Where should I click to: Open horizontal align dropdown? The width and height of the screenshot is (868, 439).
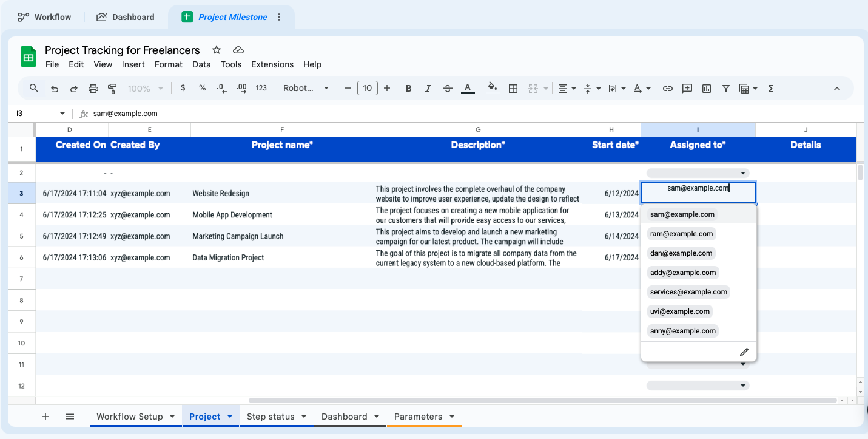point(567,89)
